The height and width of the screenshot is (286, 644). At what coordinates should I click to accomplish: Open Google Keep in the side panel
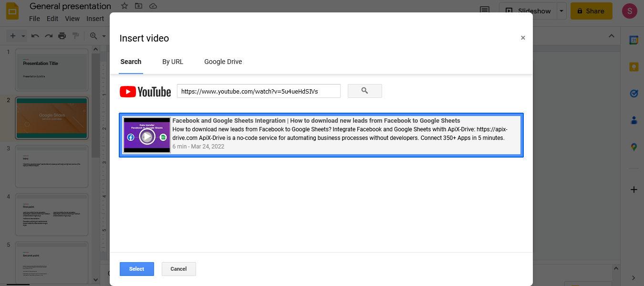(x=634, y=67)
